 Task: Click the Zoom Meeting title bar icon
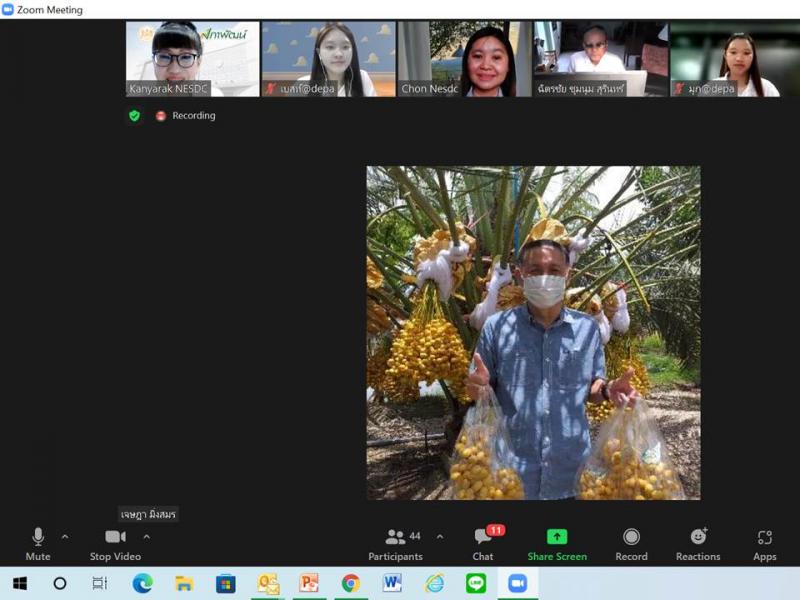pyautogui.click(x=8, y=9)
